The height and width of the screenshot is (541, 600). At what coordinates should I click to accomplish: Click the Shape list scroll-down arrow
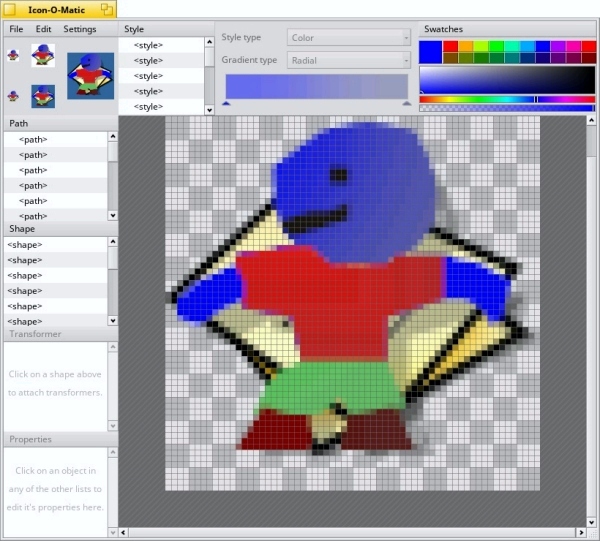112,320
